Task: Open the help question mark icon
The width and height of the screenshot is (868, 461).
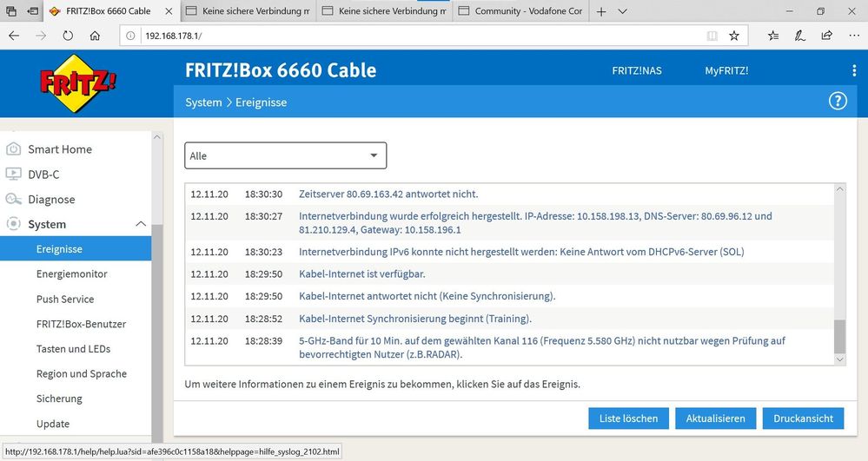Action: (x=838, y=102)
